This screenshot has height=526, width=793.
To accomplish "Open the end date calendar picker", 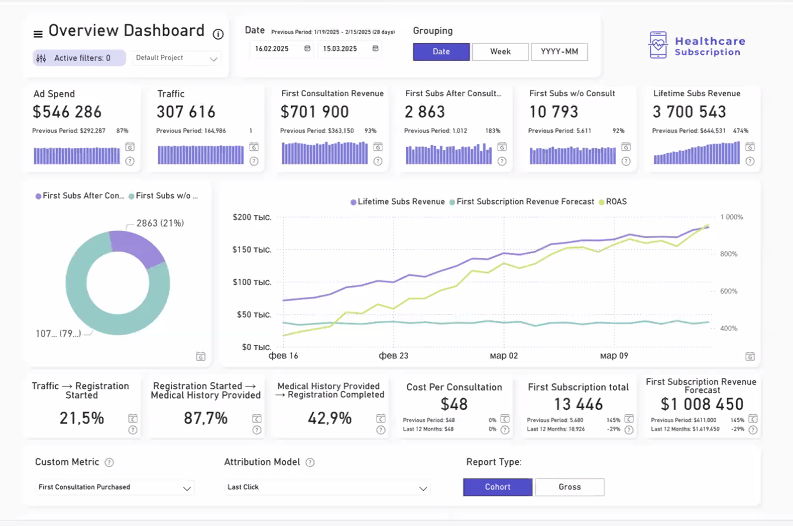I will pyautogui.click(x=376, y=48).
